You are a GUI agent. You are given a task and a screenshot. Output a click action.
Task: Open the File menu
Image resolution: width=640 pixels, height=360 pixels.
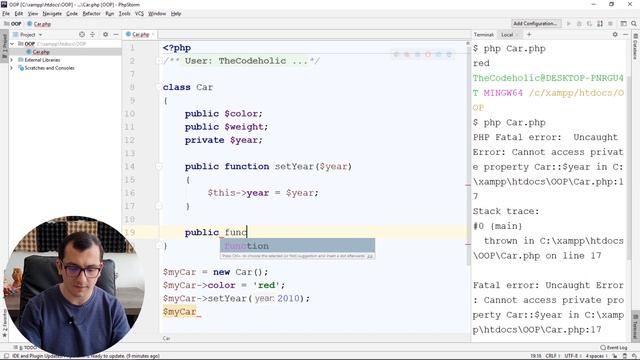[6, 13]
